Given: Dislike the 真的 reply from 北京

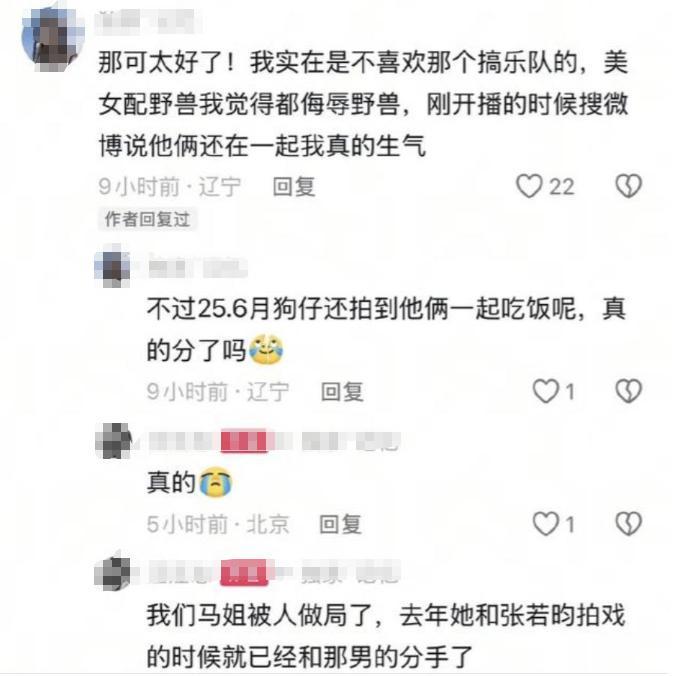Looking at the screenshot, I should 629,524.
